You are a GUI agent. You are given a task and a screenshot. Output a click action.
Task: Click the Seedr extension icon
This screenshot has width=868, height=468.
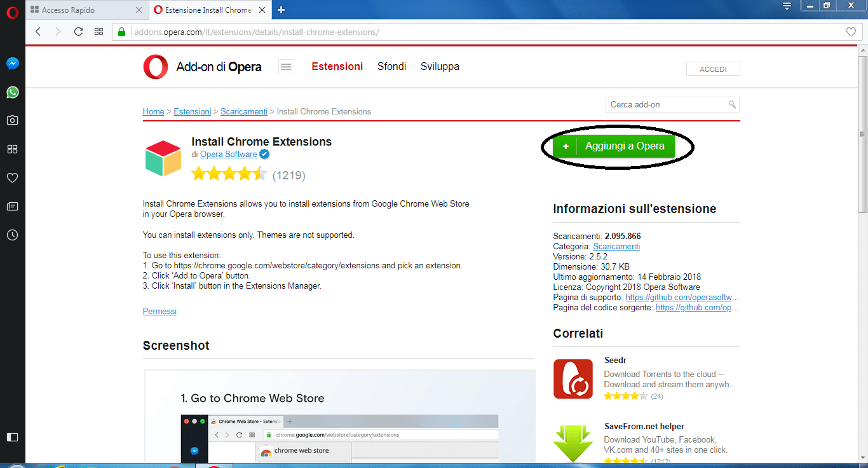[x=573, y=379]
